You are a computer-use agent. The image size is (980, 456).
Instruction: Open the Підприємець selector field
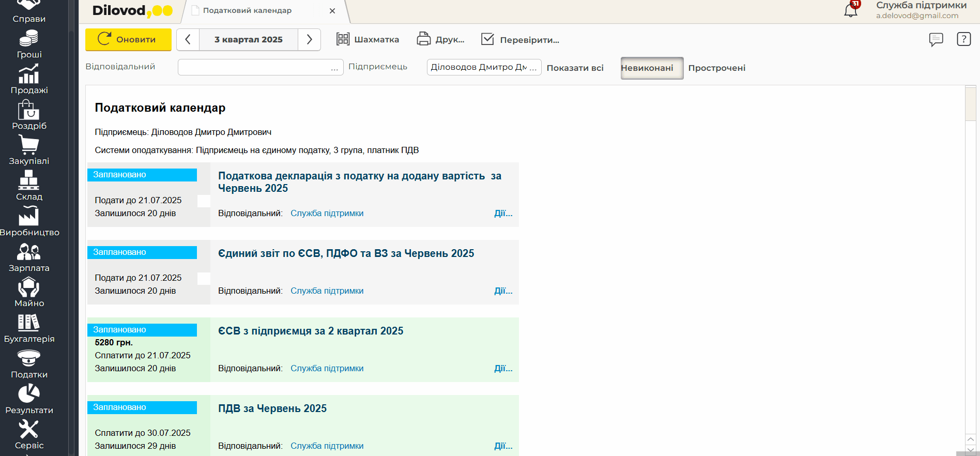coord(483,67)
